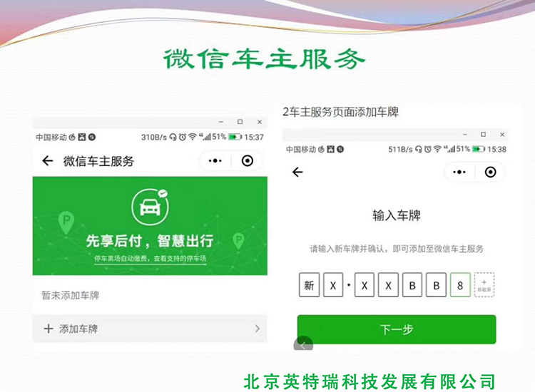
Task: Tap circular target icon in right window
Action: pos(490,172)
